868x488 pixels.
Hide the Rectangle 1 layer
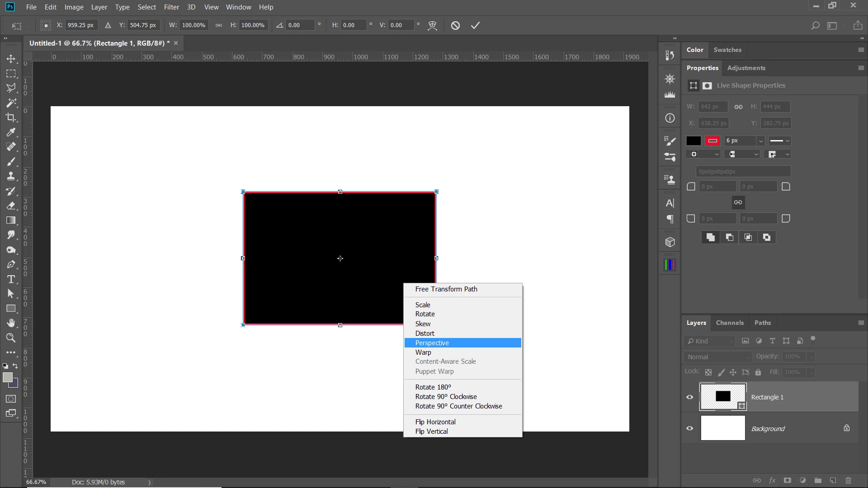coord(690,397)
